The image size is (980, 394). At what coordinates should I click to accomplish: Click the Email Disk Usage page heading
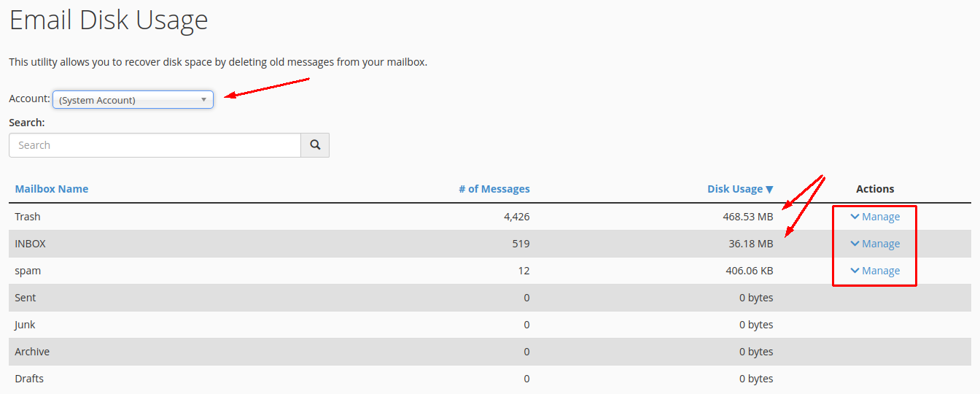[x=109, y=20]
